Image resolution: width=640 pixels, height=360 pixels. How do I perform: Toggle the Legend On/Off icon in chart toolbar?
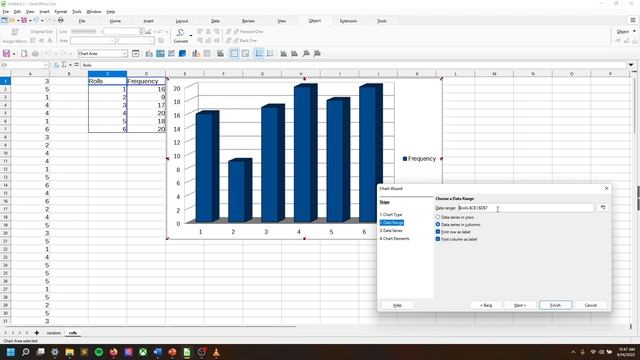click(x=234, y=53)
